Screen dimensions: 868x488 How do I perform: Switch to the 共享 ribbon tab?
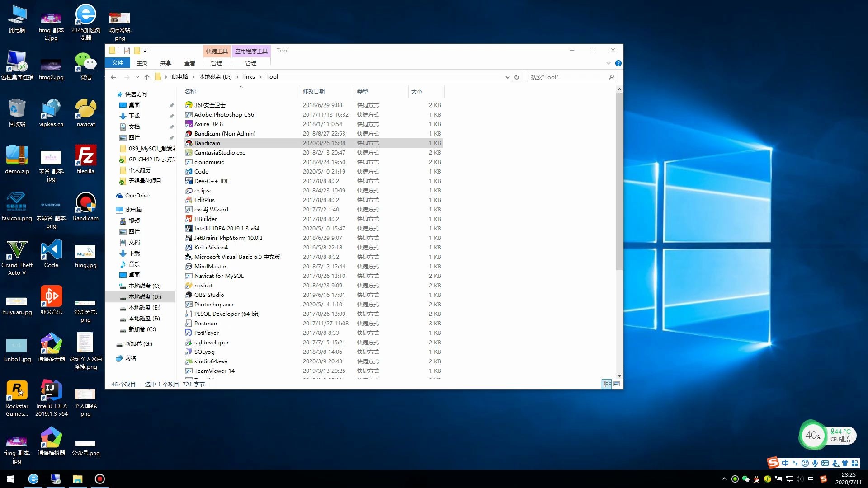166,63
